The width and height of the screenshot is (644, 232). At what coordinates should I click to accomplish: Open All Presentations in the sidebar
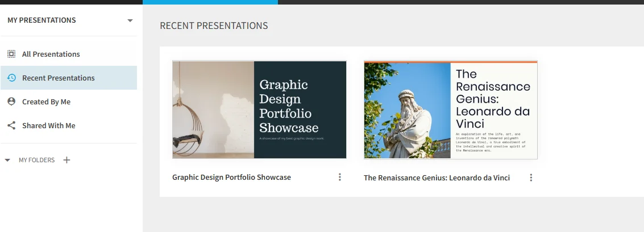(69, 54)
